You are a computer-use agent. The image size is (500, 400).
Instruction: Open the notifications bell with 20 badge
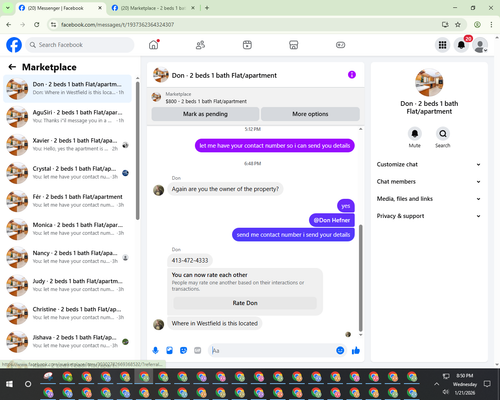(461, 45)
